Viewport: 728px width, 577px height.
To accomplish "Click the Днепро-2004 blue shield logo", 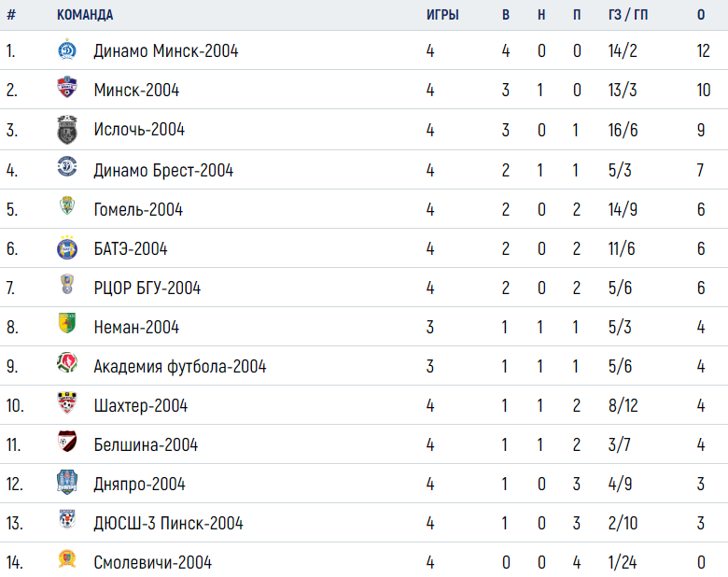I will pyautogui.click(x=67, y=482).
